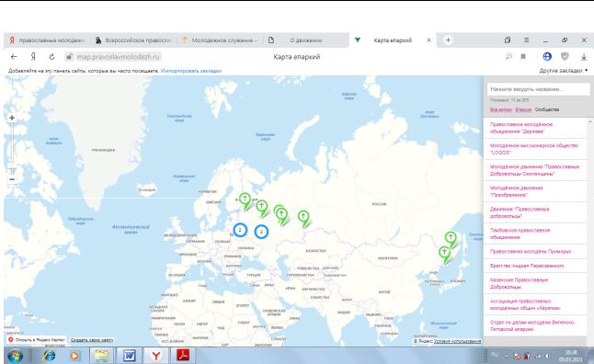Click the sidebar list scrollbar up arrow

(x=589, y=121)
